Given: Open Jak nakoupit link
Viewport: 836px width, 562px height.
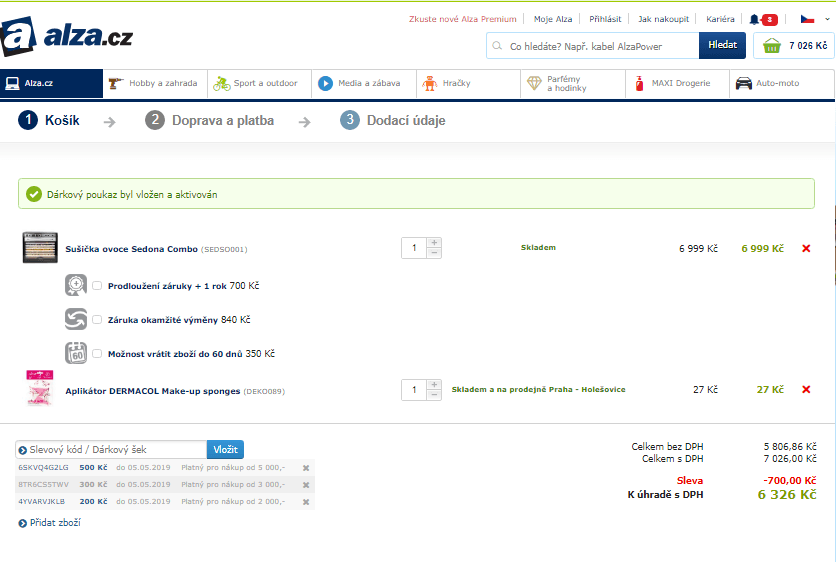Looking at the screenshot, I should (663, 19).
